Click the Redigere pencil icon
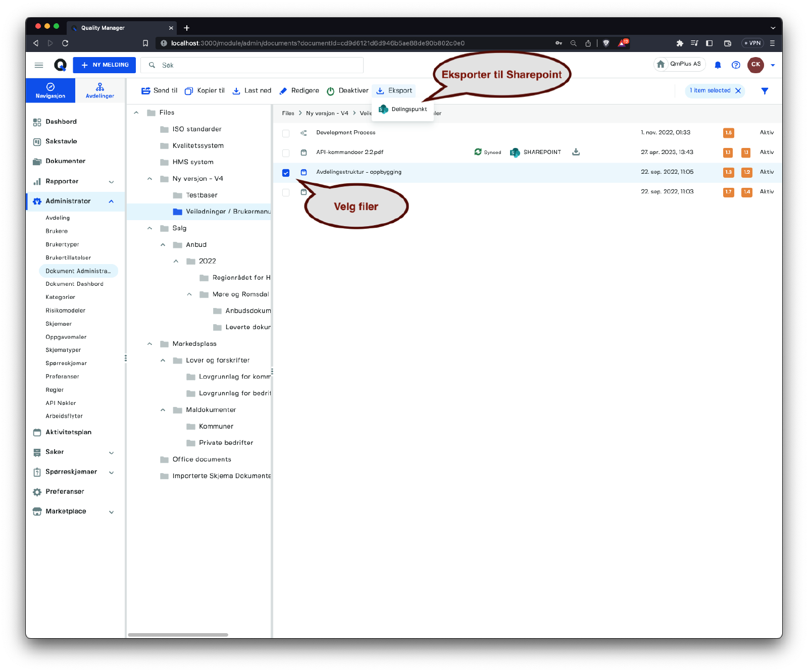The image size is (808, 672). pos(283,91)
